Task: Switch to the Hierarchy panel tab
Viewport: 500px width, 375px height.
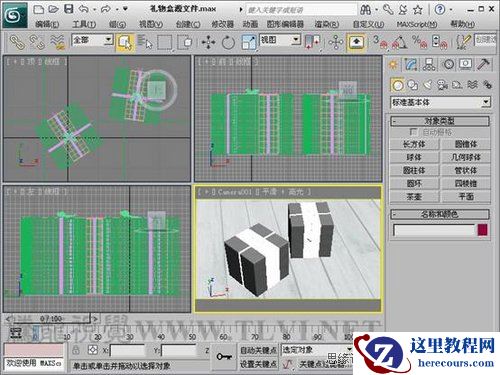Action: click(429, 64)
